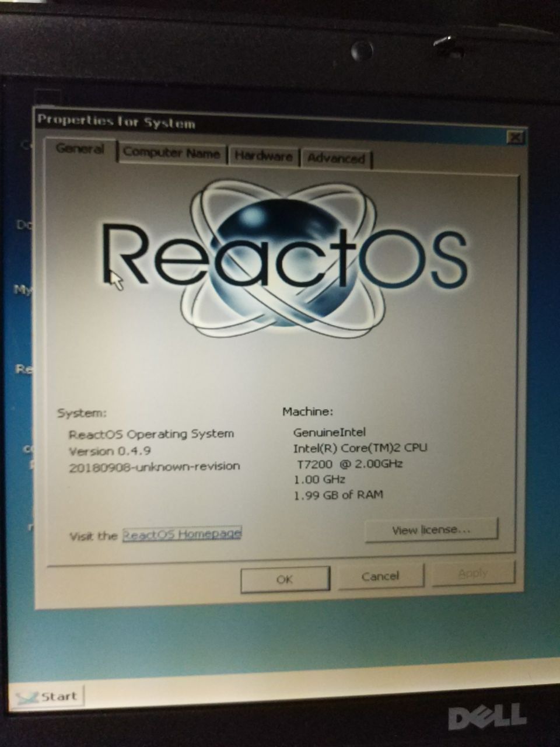Click the "Machine:" label

[307, 411]
